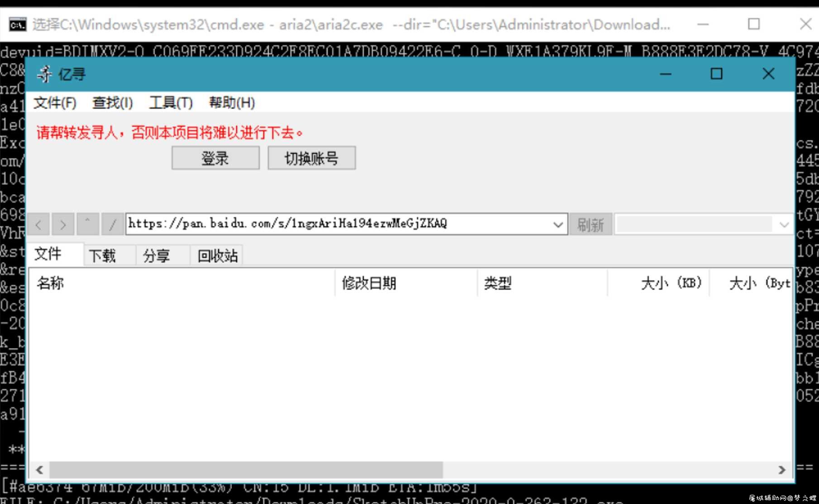Switch to the 回收站 tab

[217, 256]
